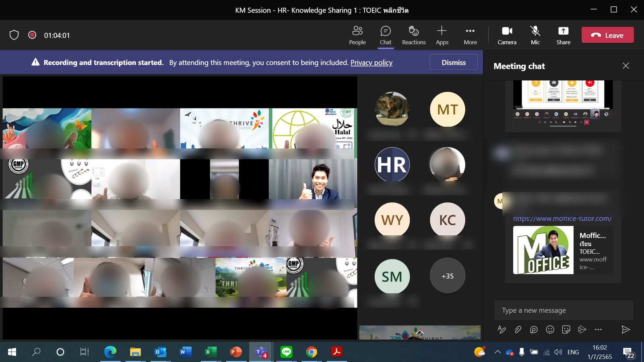Expand the More options menu
Screen dimensions: 644x362
[470, 35]
